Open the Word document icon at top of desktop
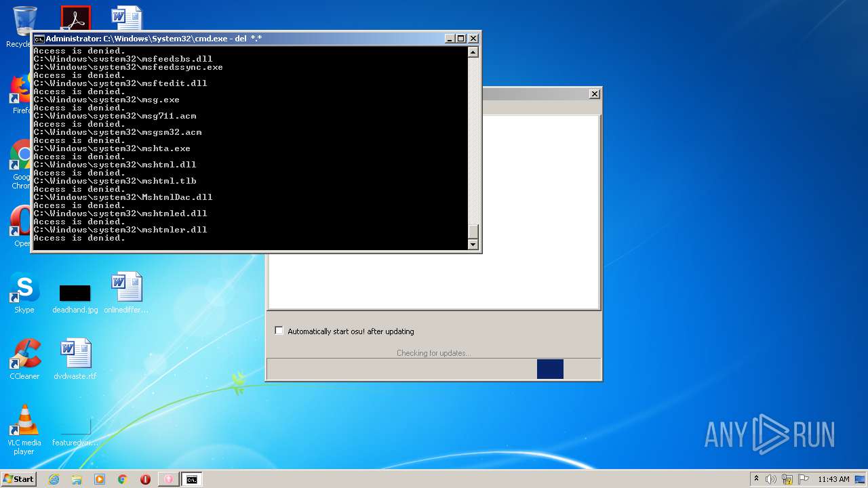 (x=127, y=18)
